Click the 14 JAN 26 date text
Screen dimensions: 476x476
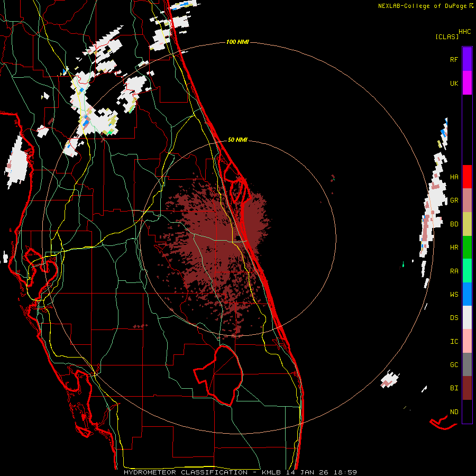[x=307, y=472]
